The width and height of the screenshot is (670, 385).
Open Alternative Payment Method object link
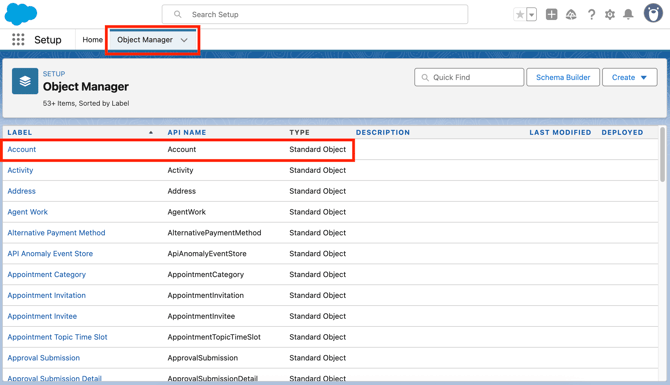pos(56,233)
